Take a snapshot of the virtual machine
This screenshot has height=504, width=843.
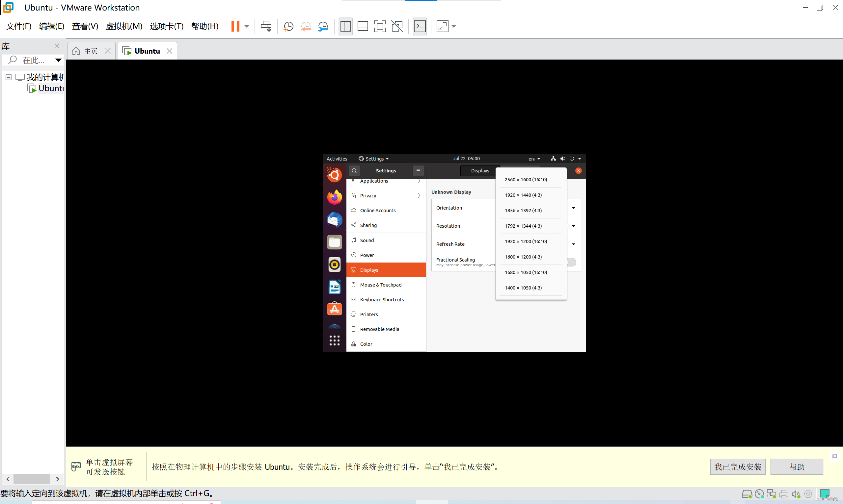click(x=288, y=26)
